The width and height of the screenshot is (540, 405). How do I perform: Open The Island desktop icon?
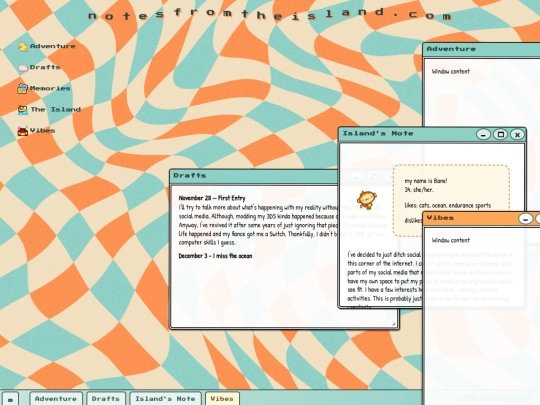[49, 110]
